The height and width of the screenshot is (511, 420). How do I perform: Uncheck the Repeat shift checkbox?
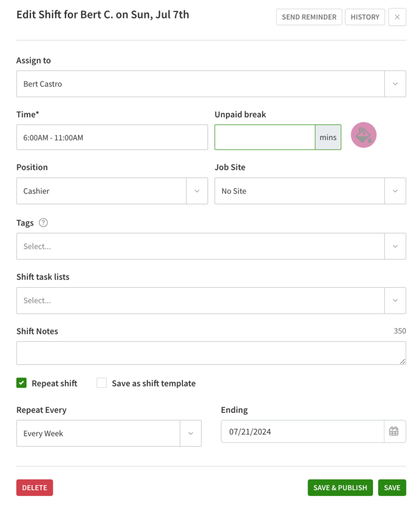tap(21, 383)
